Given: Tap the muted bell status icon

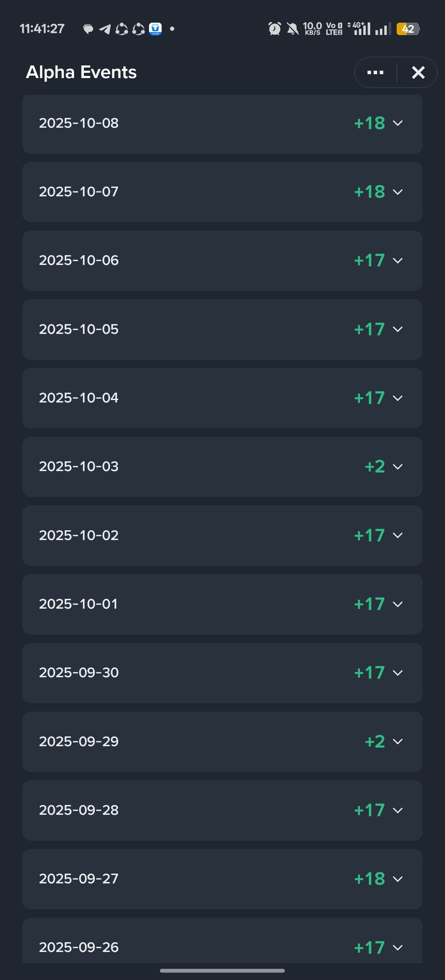Looking at the screenshot, I should click(292, 29).
